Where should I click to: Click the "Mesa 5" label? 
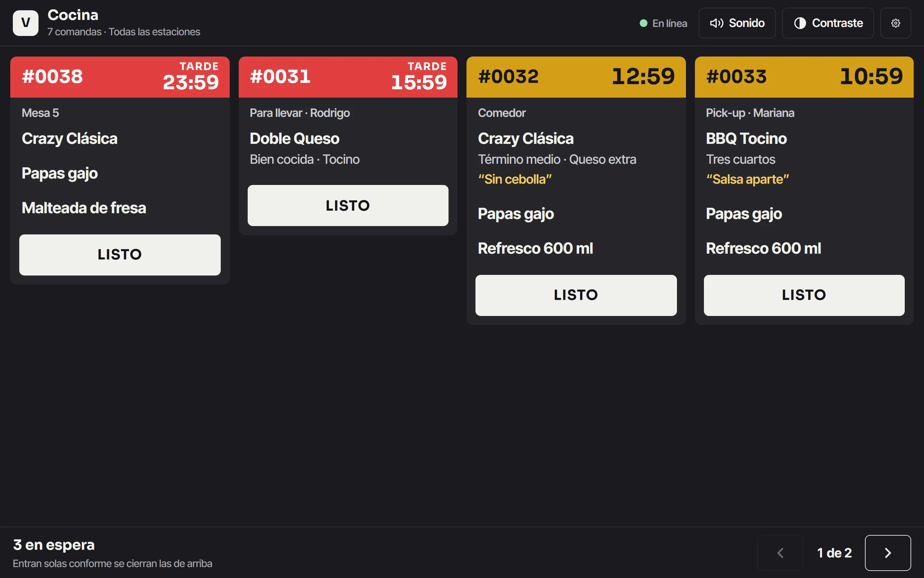(40, 113)
